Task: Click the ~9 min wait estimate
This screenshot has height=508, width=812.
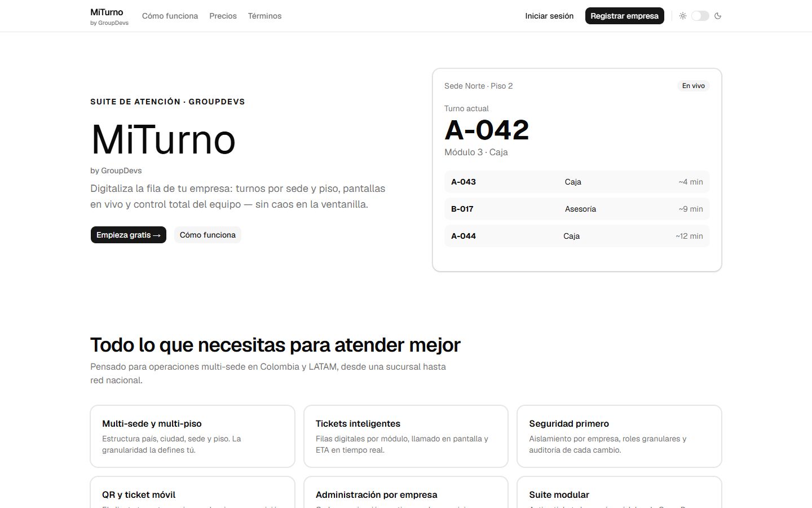Action: pos(691,209)
